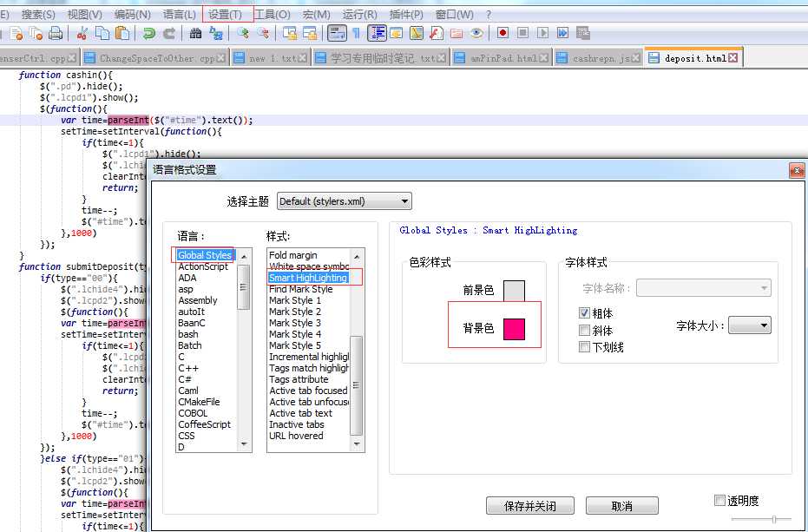808x532 pixels.
Task: Enable the 下划线 underline checkbox
Action: (584, 346)
